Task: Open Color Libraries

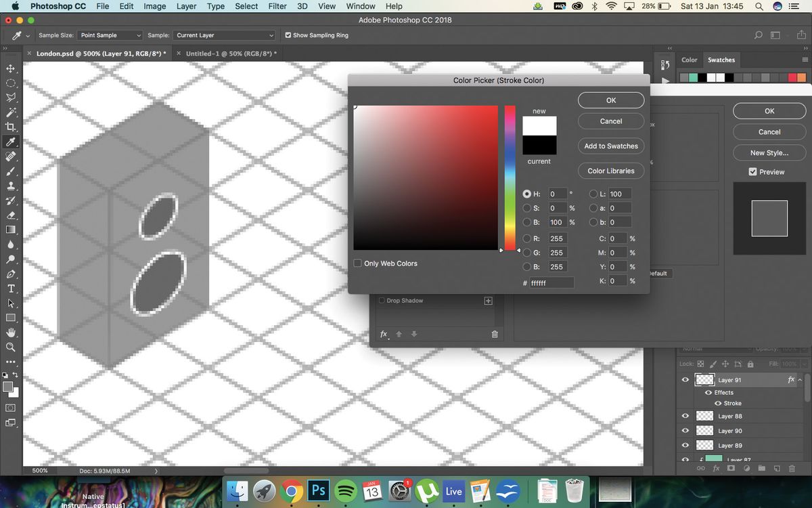Action: click(x=610, y=171)
